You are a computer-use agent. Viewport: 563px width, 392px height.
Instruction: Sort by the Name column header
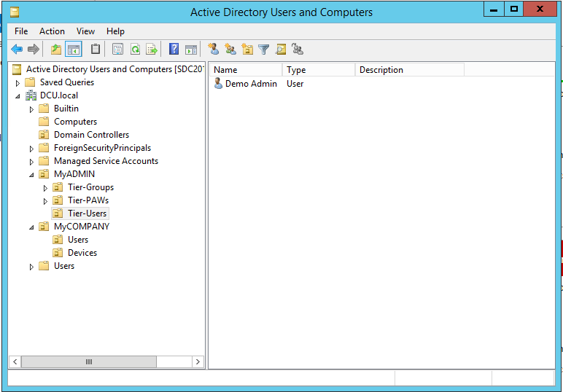click(245, 70)
